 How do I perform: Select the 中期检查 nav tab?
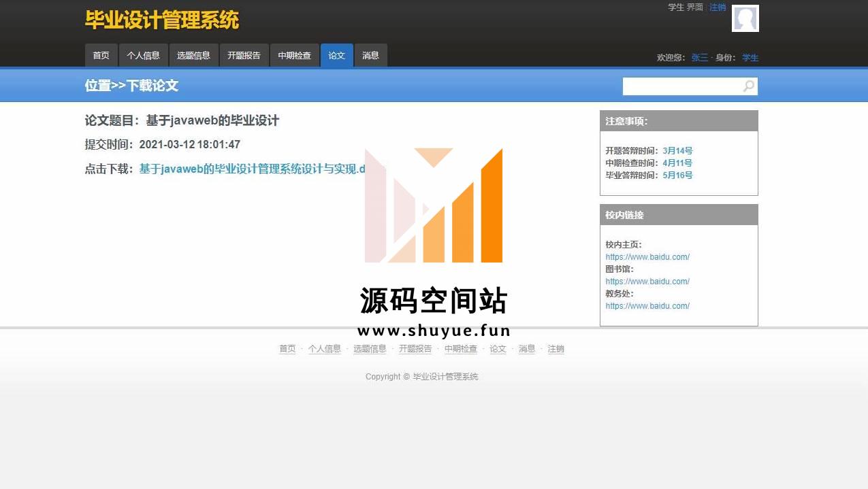coord(295,56)
